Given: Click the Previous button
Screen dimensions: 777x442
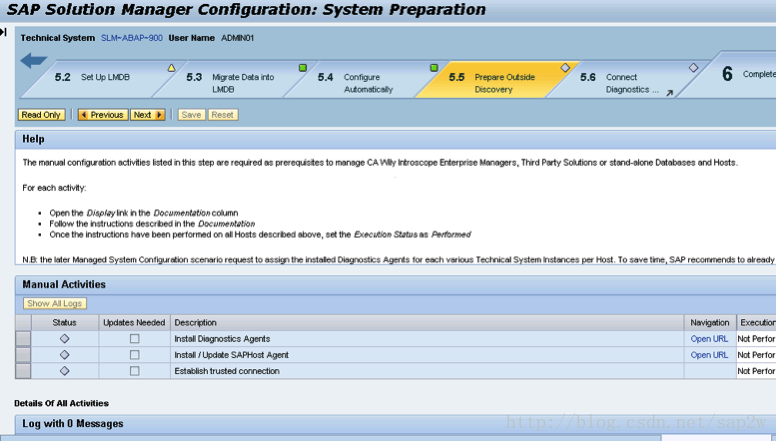Looking at the screenshot, I should pos(103,115).
